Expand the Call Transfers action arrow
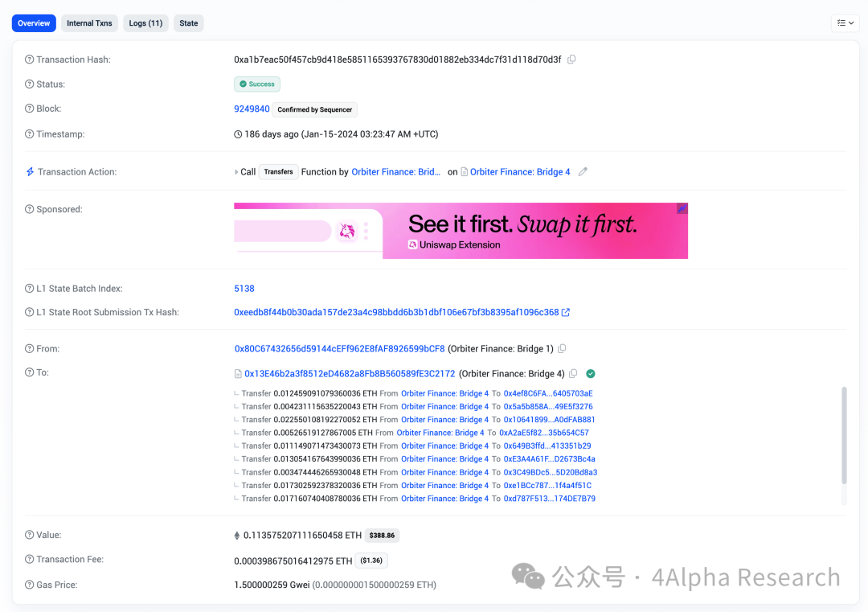 [x=236, y=172]
